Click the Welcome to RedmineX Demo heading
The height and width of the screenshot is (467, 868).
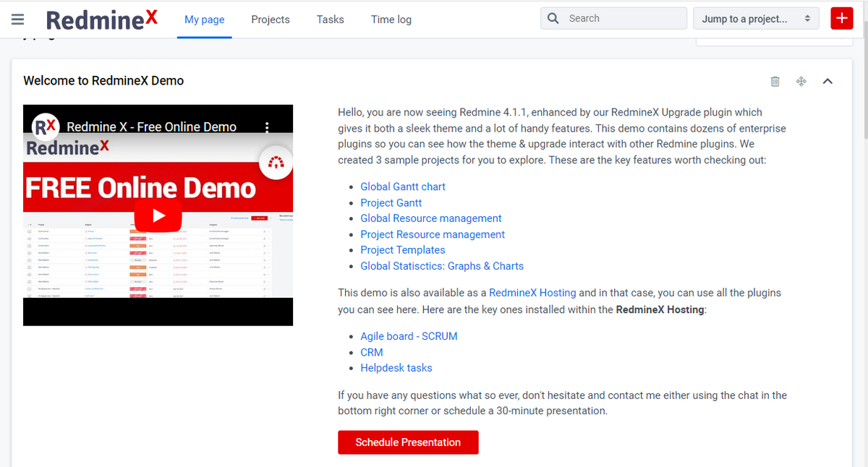(x=103, y=81)
